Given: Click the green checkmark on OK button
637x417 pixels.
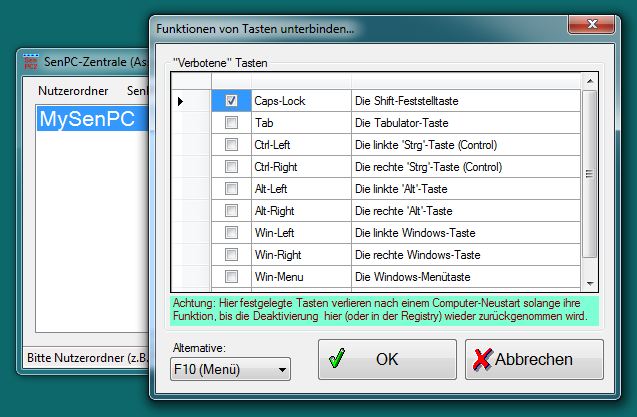Looking at the screenshot, I should click(336, 359).
